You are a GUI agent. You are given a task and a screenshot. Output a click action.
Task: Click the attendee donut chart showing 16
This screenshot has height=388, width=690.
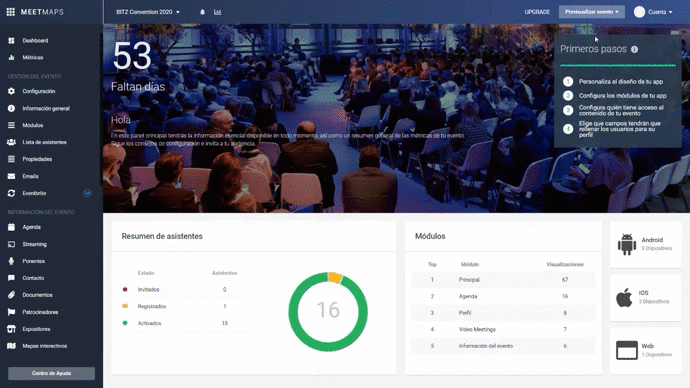(328, 311)
